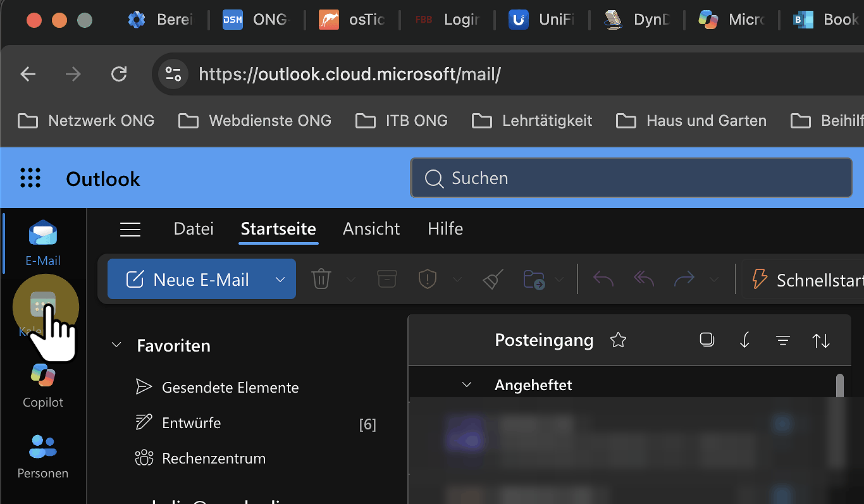Click the browser back arrow

coord(28,75)
